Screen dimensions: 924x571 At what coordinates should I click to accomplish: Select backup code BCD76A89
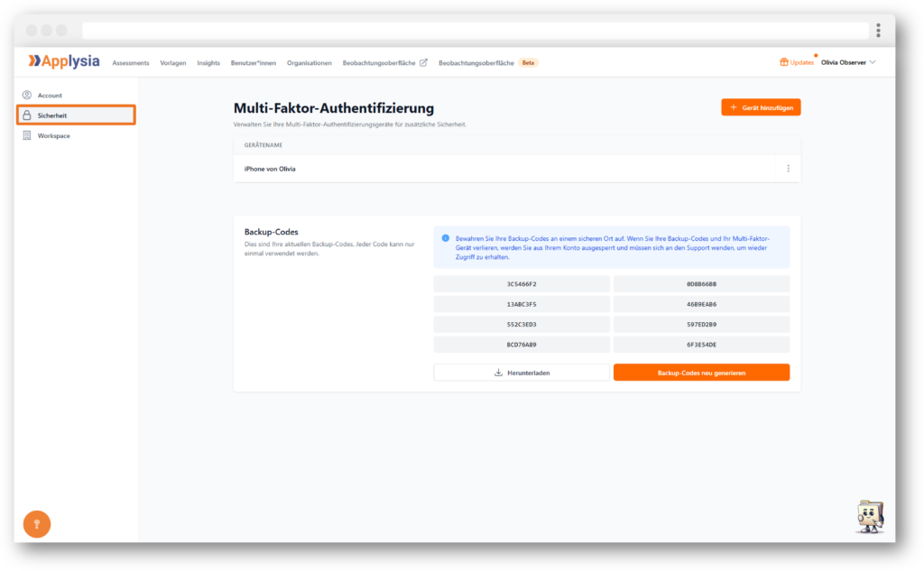tap(522, 345)
